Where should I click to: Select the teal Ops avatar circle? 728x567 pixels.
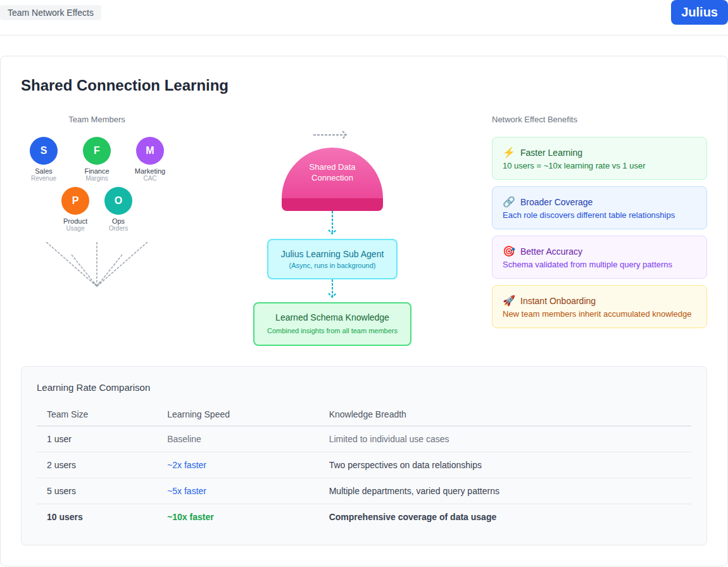pos(118,201)
